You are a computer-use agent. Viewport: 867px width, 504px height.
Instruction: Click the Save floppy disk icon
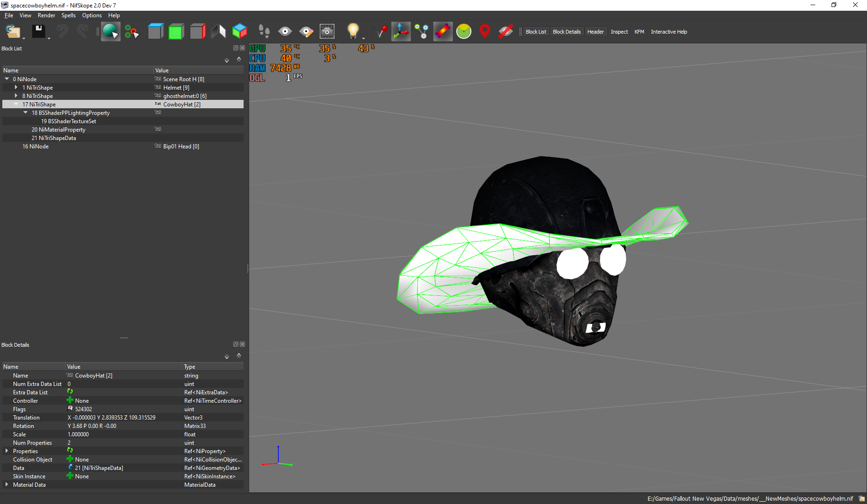click(39, 32)
